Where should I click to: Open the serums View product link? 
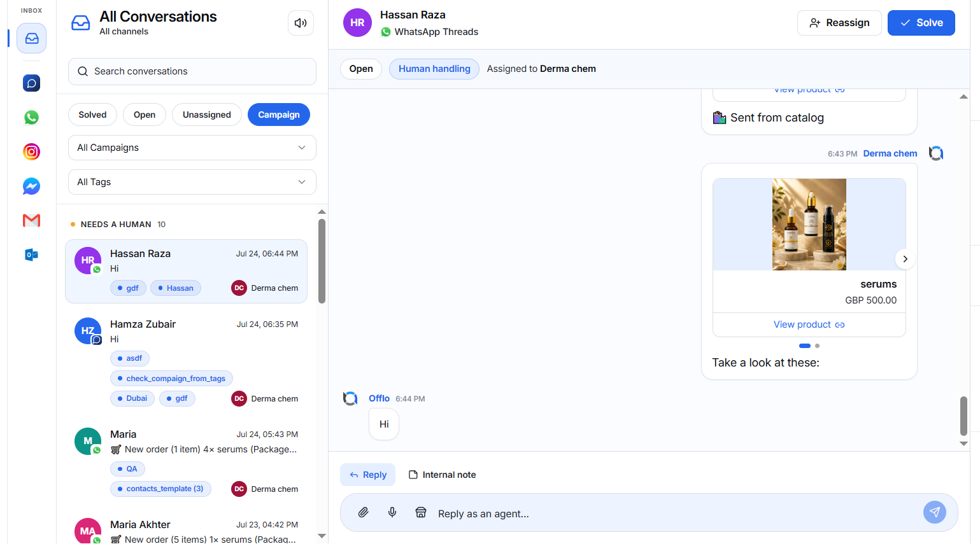809,324
